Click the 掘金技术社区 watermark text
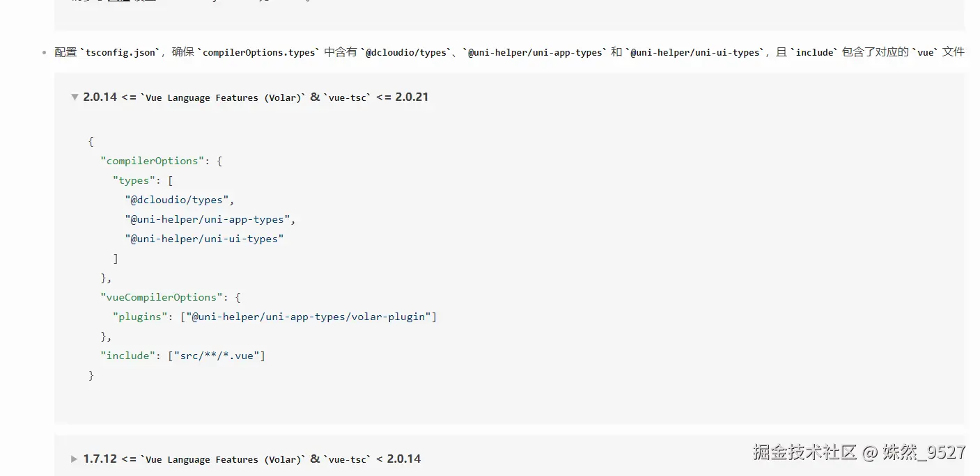 click(x=804, y=452)
